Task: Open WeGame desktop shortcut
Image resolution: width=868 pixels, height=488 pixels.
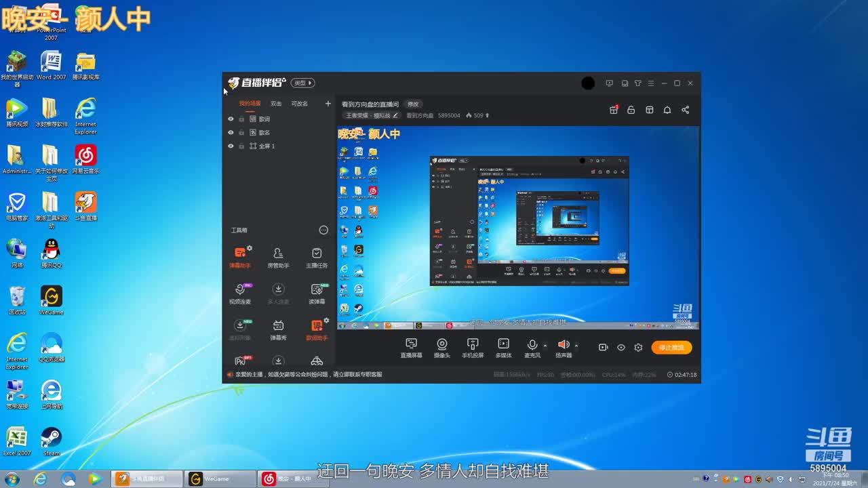Action: tap(51, 300)
